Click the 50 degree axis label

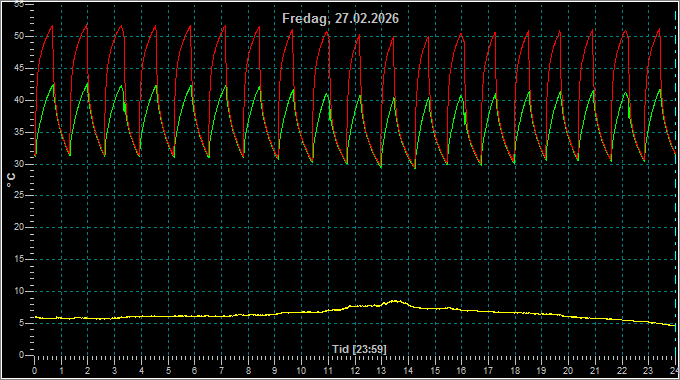coord(19,36)
